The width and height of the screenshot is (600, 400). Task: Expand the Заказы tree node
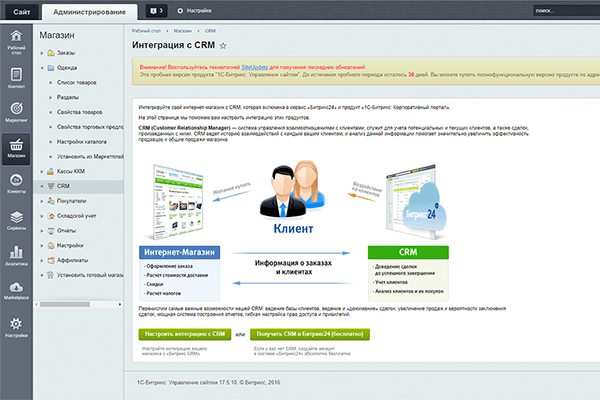[47, 52]
